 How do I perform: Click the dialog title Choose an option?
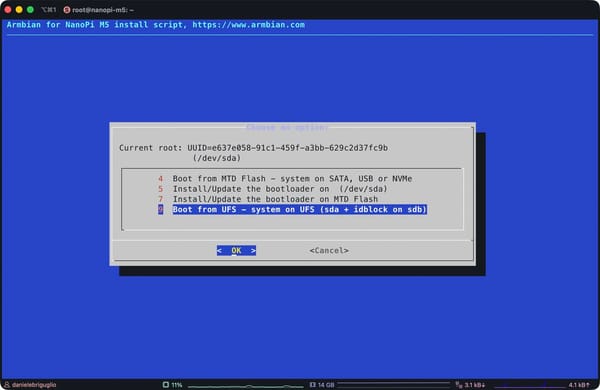pos(287,127)
